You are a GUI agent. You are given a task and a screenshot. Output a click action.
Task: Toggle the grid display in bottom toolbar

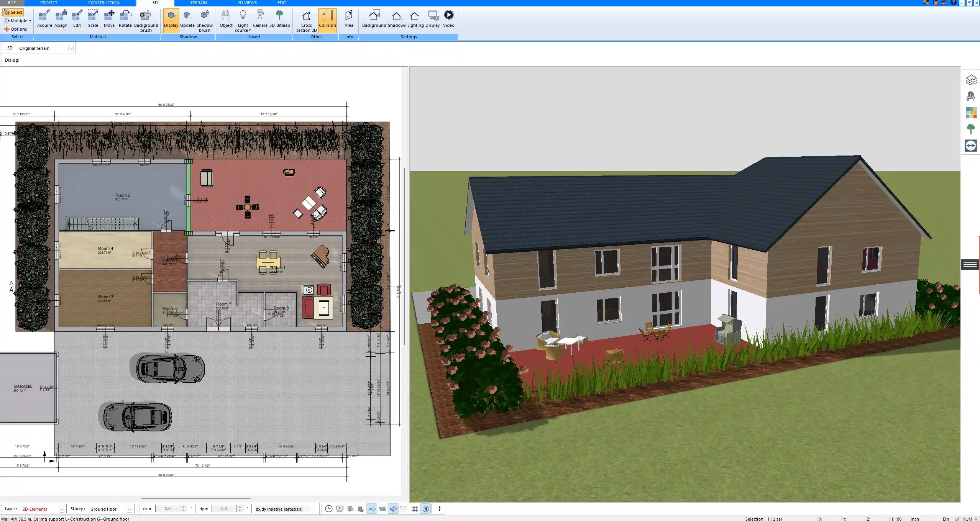point(415,509)
